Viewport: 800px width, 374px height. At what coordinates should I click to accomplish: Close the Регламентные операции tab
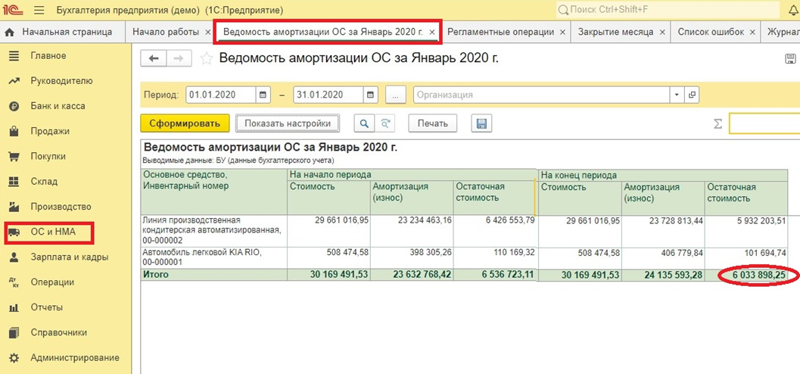coord(562,32)
